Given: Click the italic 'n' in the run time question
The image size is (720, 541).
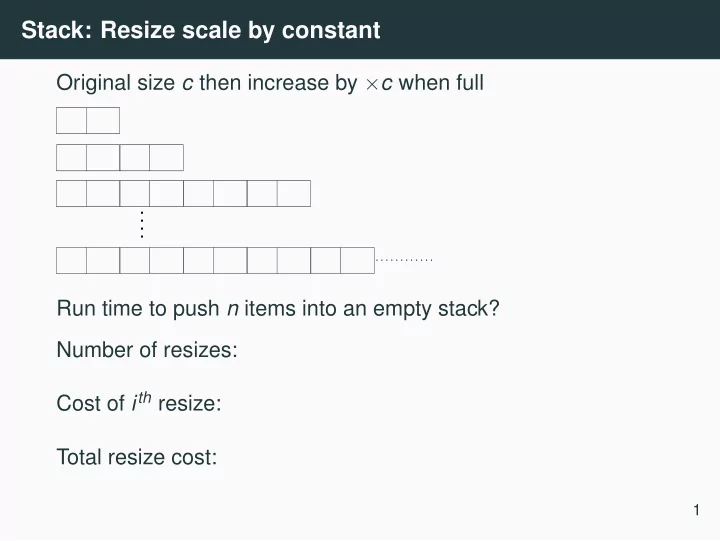Looking at the screenshot, I should [233, 309].
